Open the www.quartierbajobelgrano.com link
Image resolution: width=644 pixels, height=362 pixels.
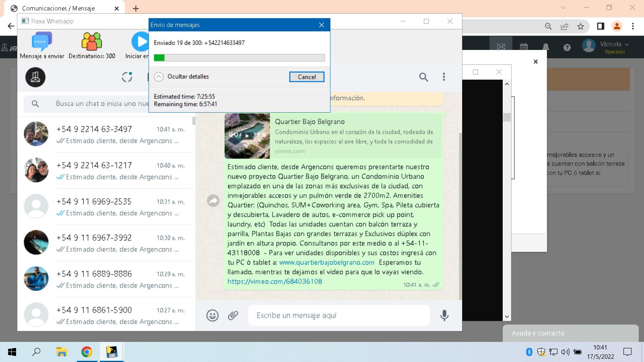[327, 262]
